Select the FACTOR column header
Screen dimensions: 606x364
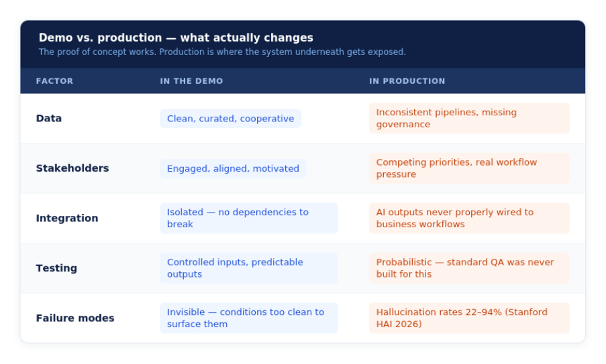pyautogui.click(x=54, y=81)
